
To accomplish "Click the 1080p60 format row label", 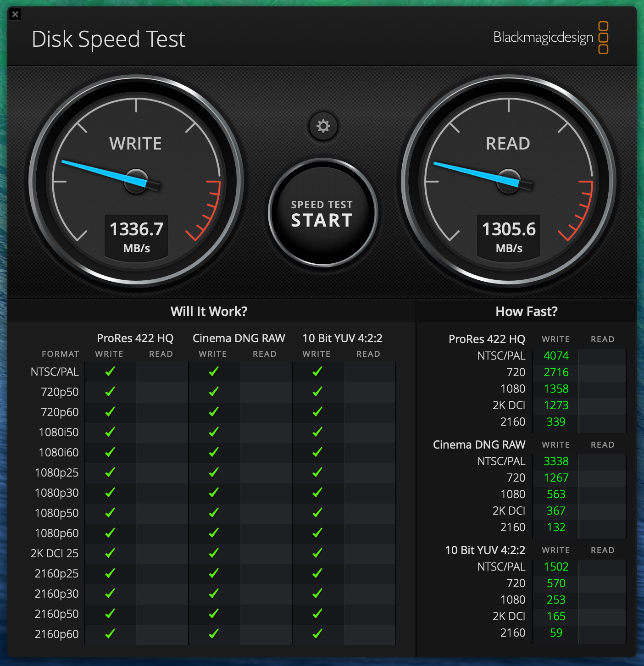I will pyautogui.click(x=57, y=533).
